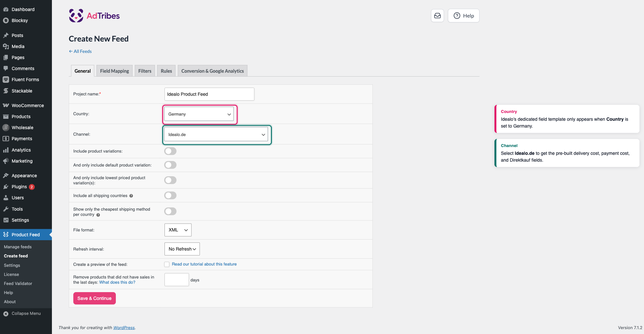This screenshot has height=334, width=644.
Task: Go back to All Feeds
Action: pyautogui.click(x=80, y=51)
